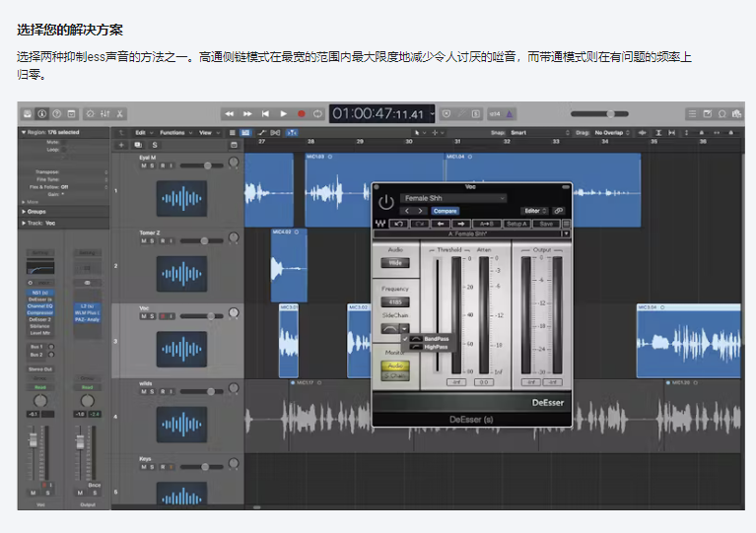This screenshot has height=533, width=756.
Task: Open the Note Pads icon
Action: (x=708, y=113)
